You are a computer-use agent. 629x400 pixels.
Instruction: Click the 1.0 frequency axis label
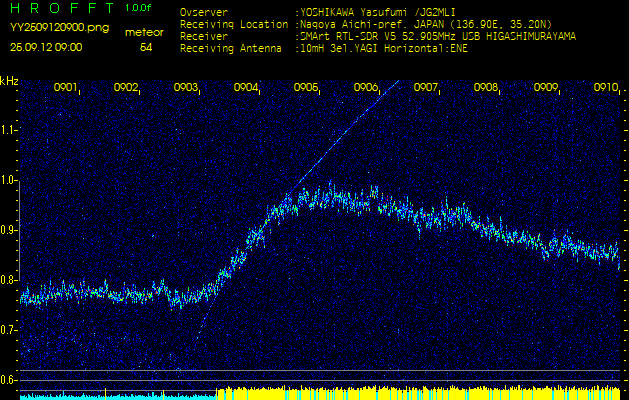click(x=9, y=180)
